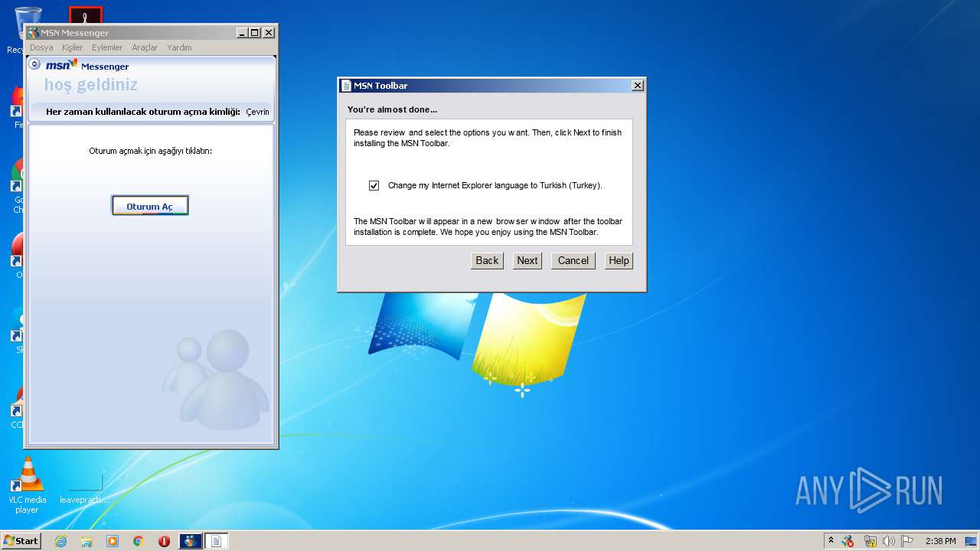
Task: Click the MSN Toolbar dialog title icon
Action: click(x=347, y=86)
